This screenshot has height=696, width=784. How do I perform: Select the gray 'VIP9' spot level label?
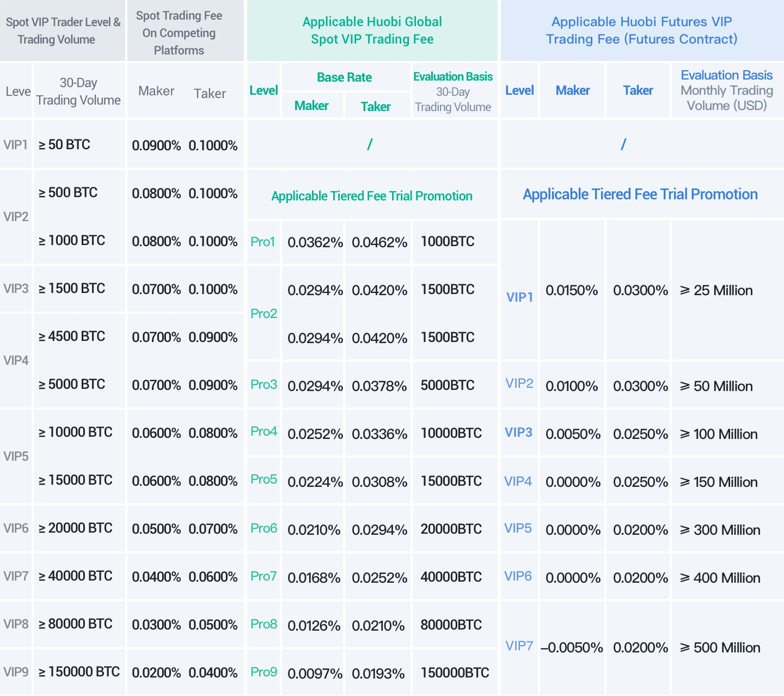pyautogui.click(x=16, y=672)
